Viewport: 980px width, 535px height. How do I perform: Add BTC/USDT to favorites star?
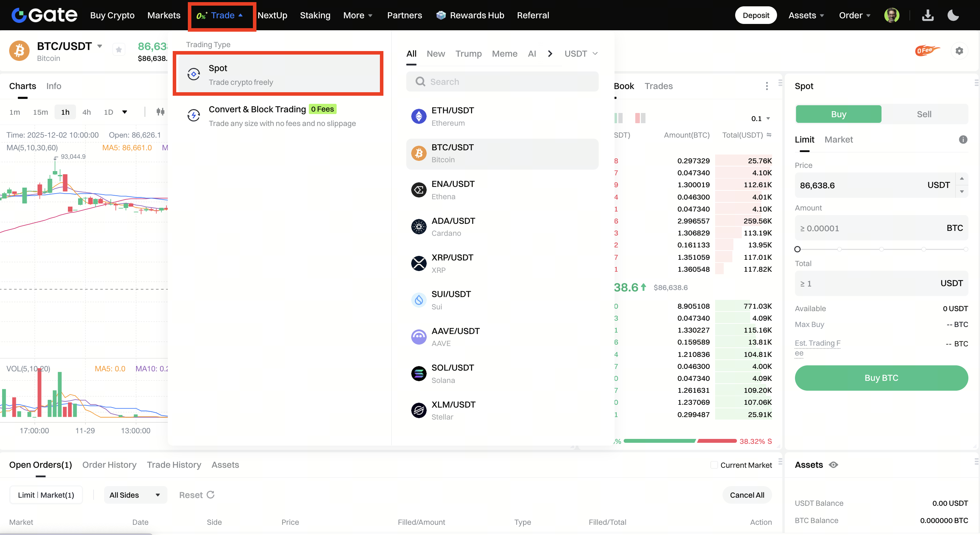(119, 50)
